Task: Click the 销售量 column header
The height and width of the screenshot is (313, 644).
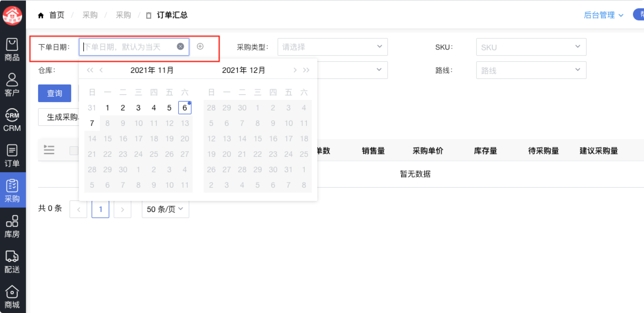Action: (x=373, y=151)
